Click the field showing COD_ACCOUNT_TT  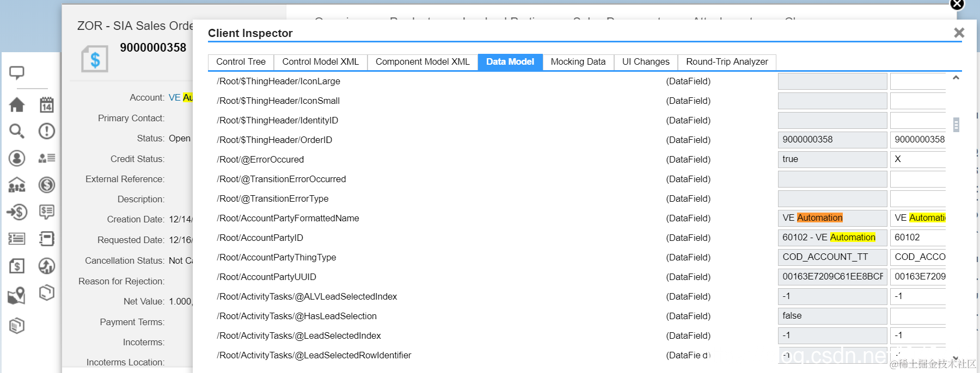(x=832, y=257)
